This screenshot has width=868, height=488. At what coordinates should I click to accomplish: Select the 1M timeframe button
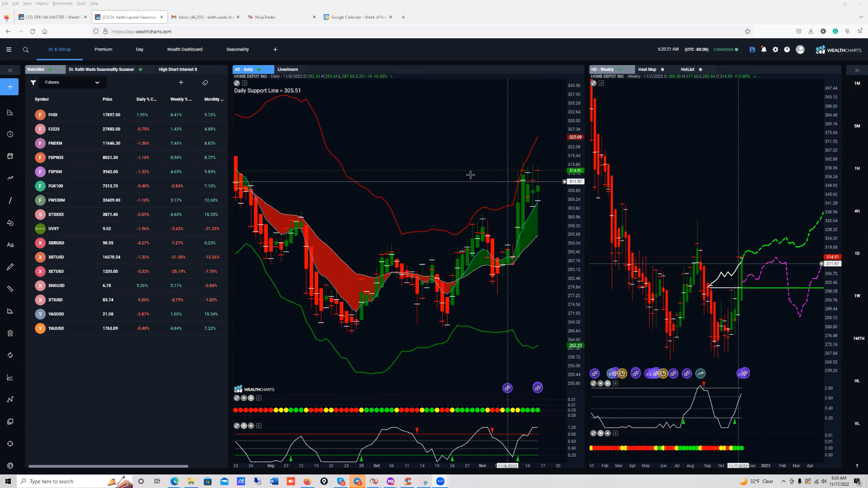pyautogui.click(x=857, y=83)
